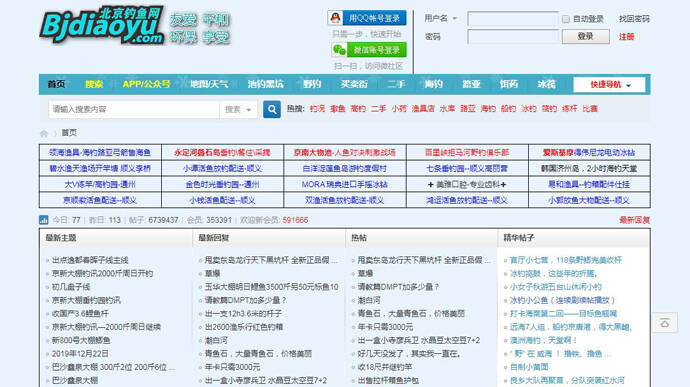Click the QQ penguin login icon
Viewport: 690px width, 387px height.
point(336,18)
